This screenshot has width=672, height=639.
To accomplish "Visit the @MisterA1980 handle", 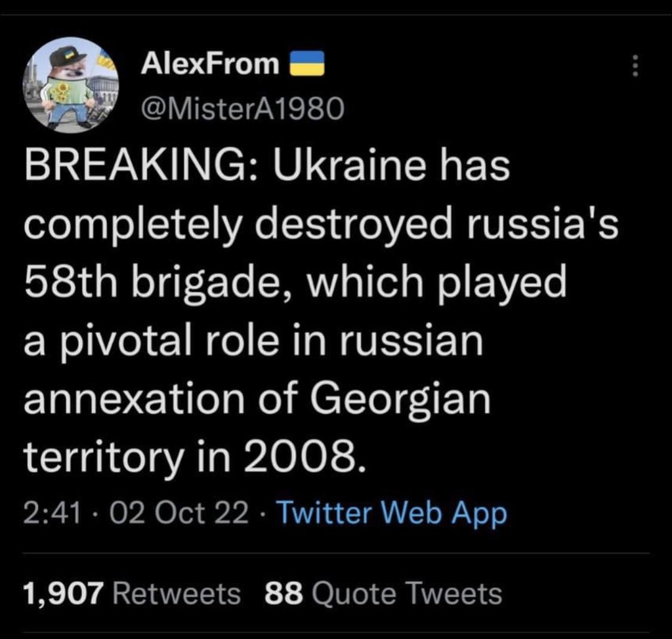I will pyautogui.click(x=243, y=108).
